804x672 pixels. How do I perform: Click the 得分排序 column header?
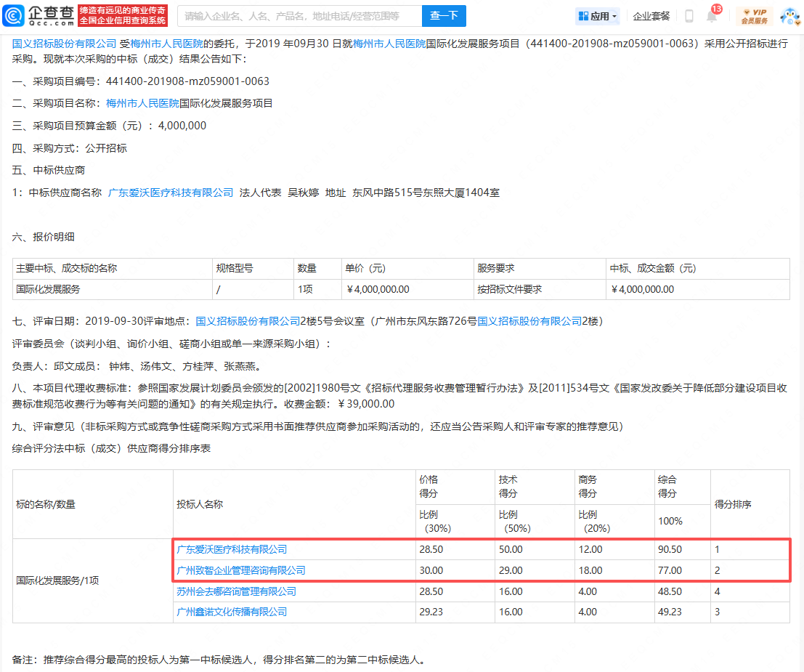[733, 504]
